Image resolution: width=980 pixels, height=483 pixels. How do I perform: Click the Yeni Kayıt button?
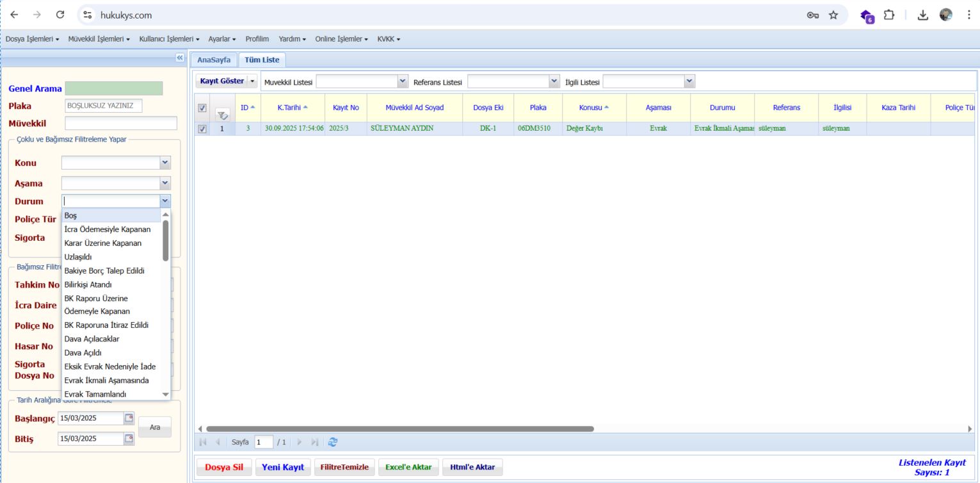click(283, 467)
